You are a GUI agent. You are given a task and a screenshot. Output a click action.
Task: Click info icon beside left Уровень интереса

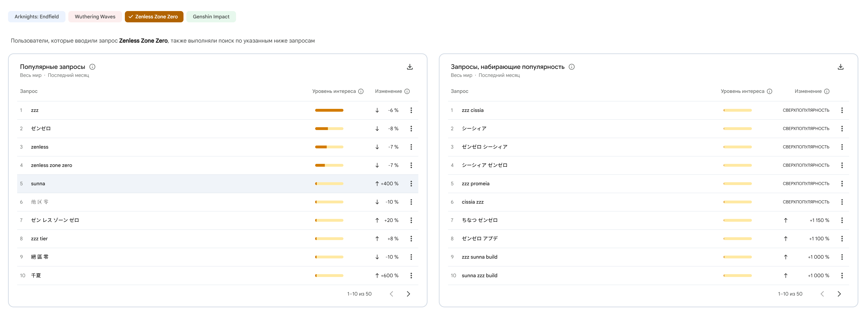[x=361, y=91]
